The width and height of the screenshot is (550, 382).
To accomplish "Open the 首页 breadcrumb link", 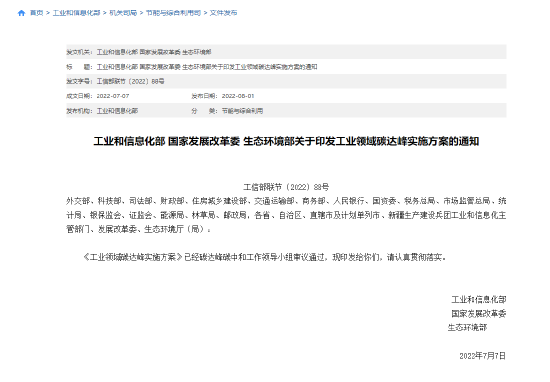I will (x=36, y=13).
